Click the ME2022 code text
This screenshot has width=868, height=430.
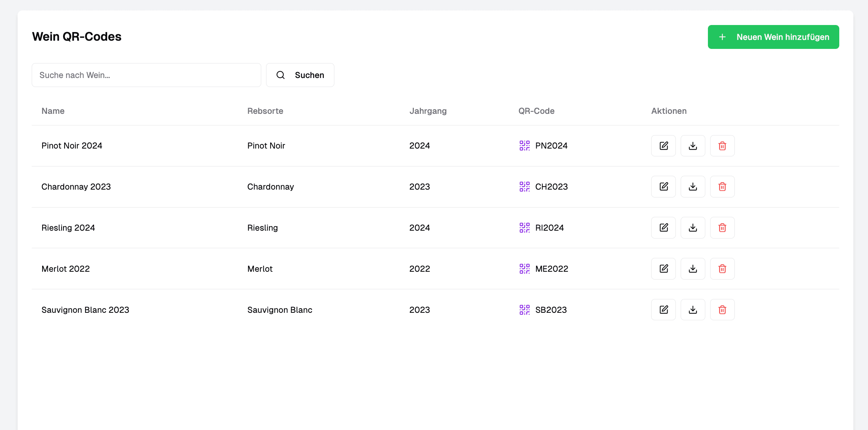click(552, 269)
